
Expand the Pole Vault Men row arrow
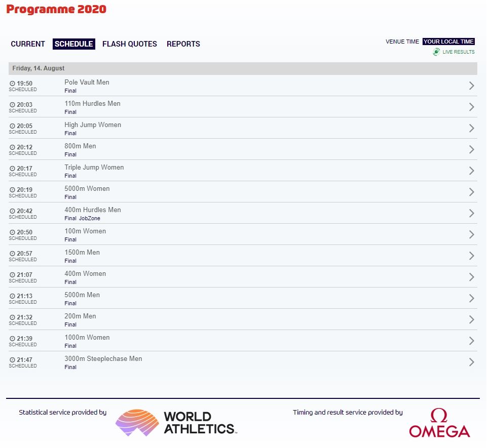pyautogui.click(x=471, y=86)
